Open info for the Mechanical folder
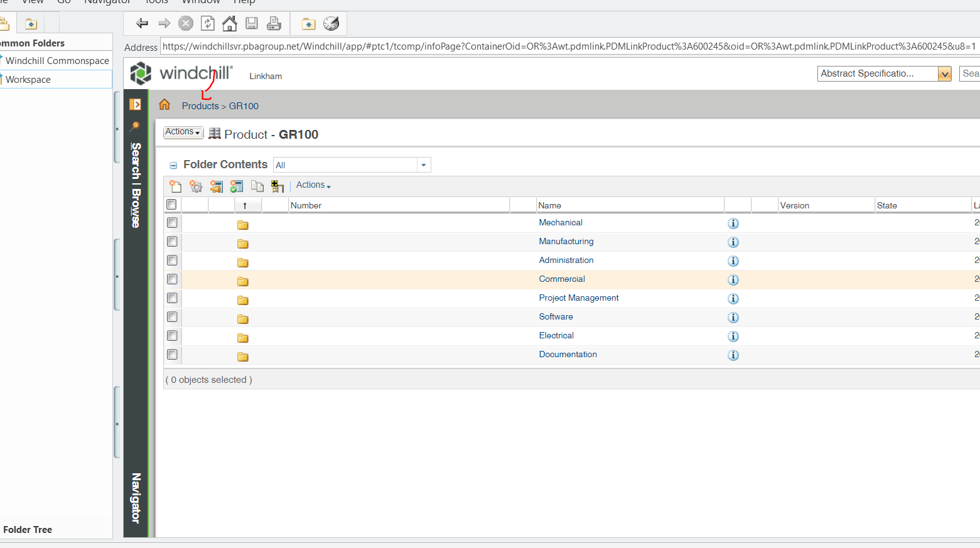Screen dimensions: 980x548 (x=733, y=223)
